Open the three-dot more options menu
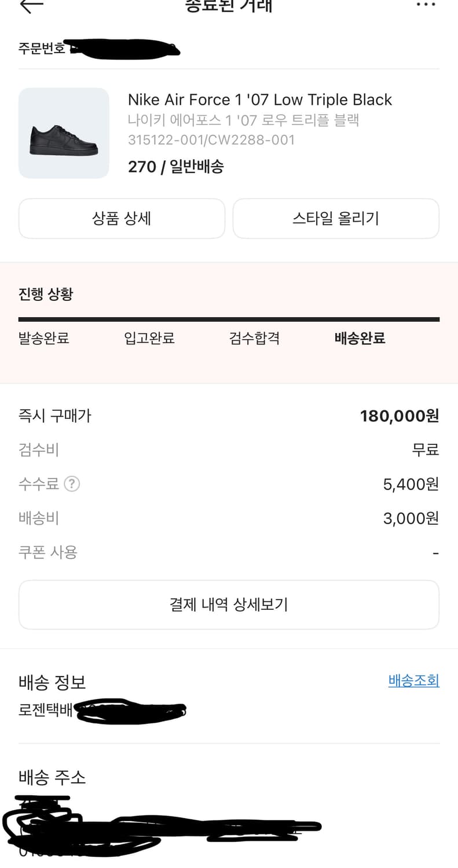This screenshot has height=868, width=458. point(426,5)
